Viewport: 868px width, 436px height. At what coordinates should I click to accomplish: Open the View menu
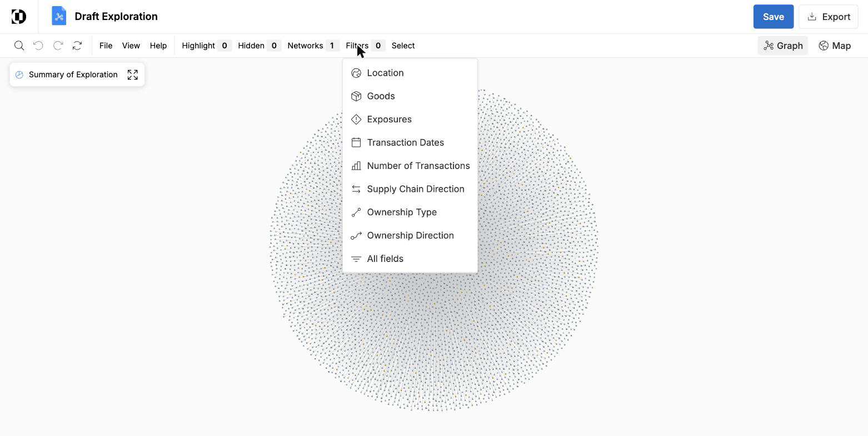[131, 46]
